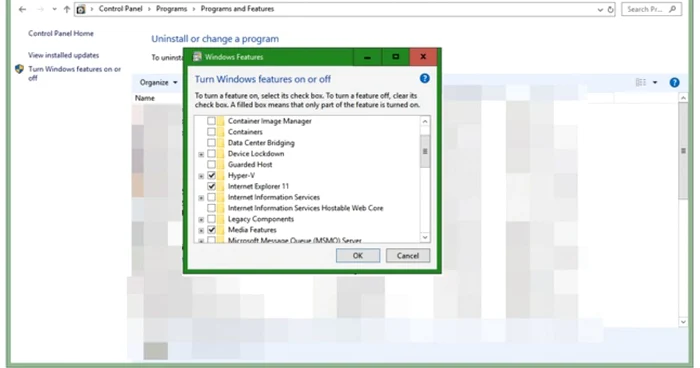This screenshot has width=700, height=368.
Task: Check Device Lockdown checkbox
Action: click(212, 154)
